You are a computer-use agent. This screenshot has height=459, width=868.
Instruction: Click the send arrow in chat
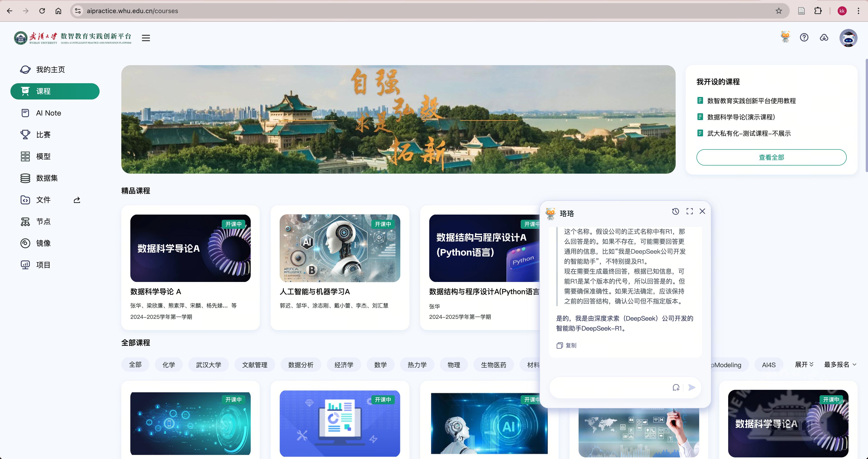[x=692, y=387]
